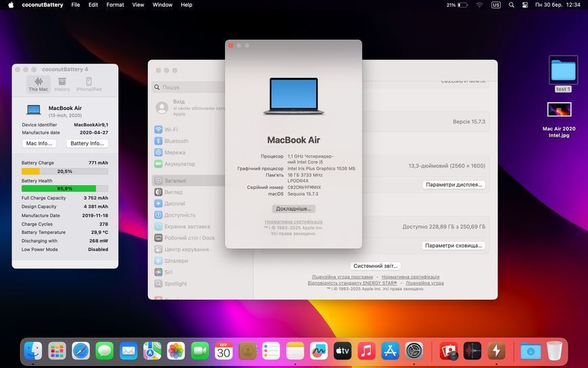Select Загальні in System Settings sidebar
This screenshot has height=368, width=588.
(189, 181)
